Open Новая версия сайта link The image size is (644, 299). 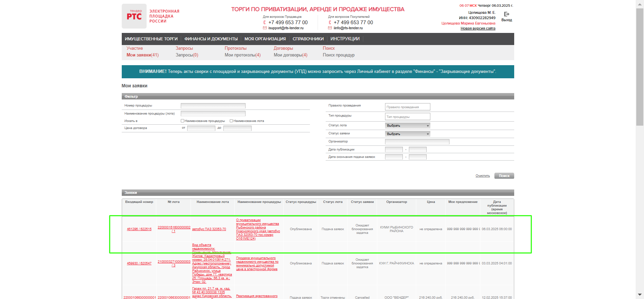[478, 28]
